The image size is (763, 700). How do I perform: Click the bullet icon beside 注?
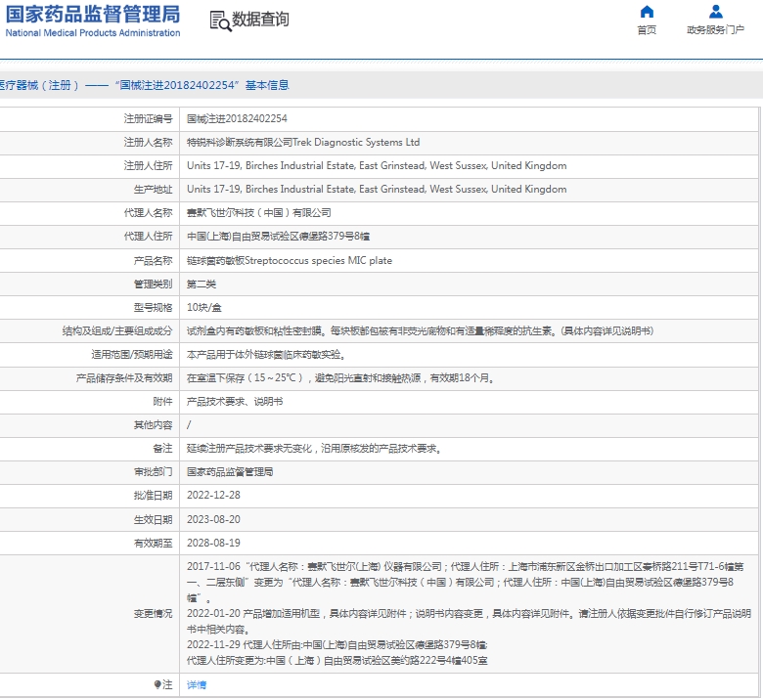157,685
